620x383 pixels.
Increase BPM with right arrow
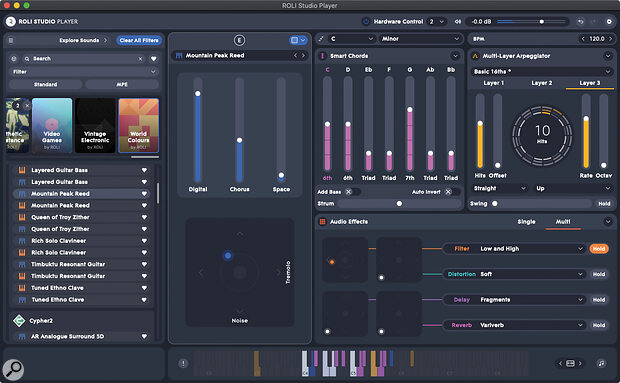(x=611, y=39)
